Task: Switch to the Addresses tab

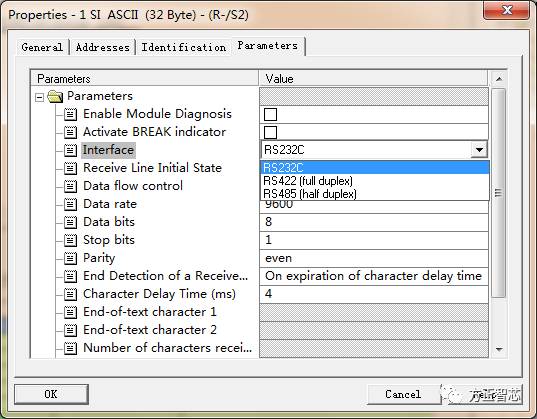Action: point(103,47)
